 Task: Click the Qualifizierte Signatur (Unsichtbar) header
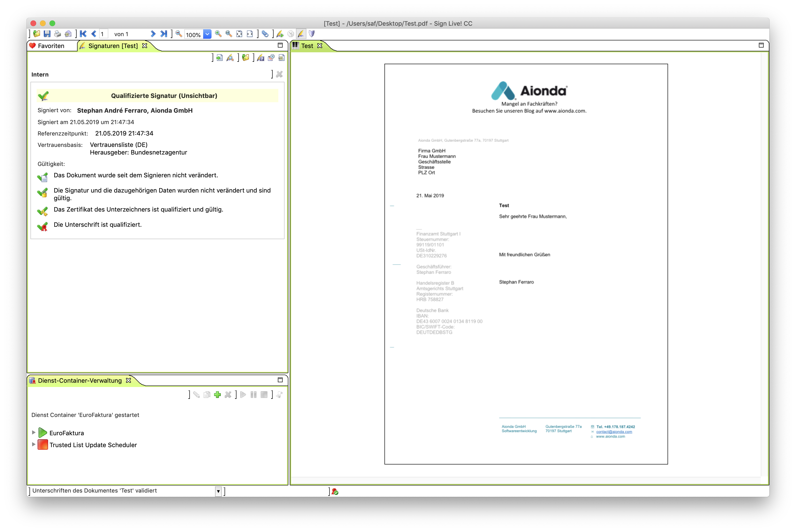158,96
